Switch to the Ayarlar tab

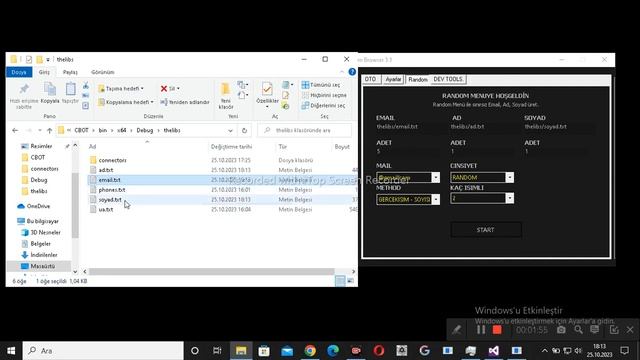coord(393,79)
